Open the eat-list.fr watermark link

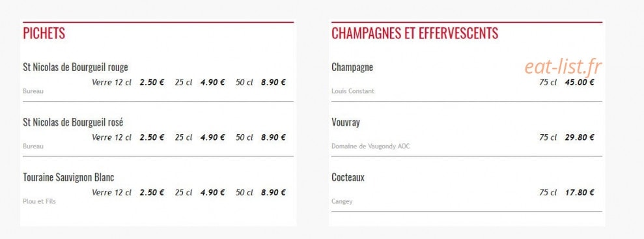click(x=563, y=67)
